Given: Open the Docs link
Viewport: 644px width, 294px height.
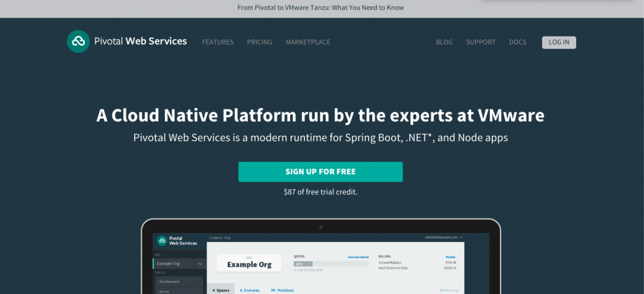Looking at the screenshot, I should [518, 42].
